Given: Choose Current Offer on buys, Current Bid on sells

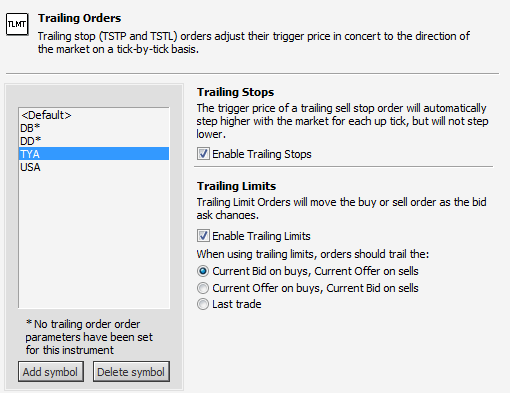Looking at the screenshot, I should pos(203,288).
